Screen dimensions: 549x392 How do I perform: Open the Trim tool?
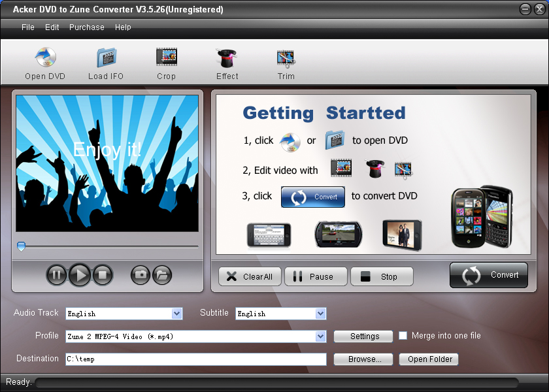[x=286, y=62]
